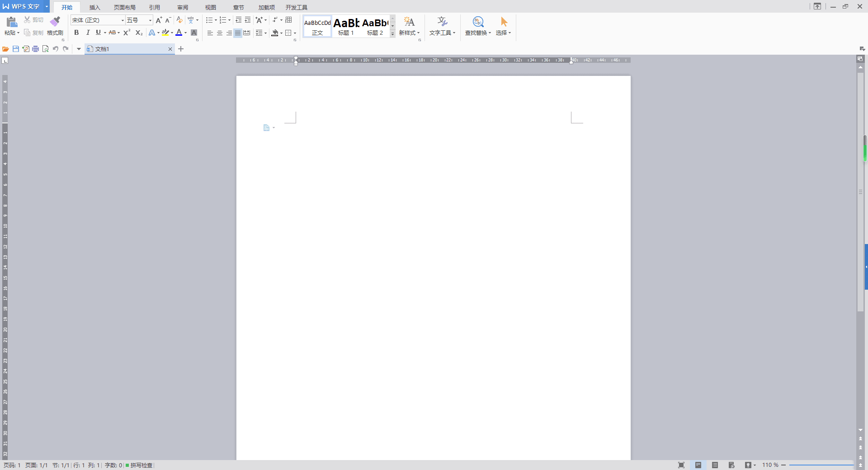Click the increase font size icon
The height and width of the screenshot is (470, 868).
click(x=158, y=20)
